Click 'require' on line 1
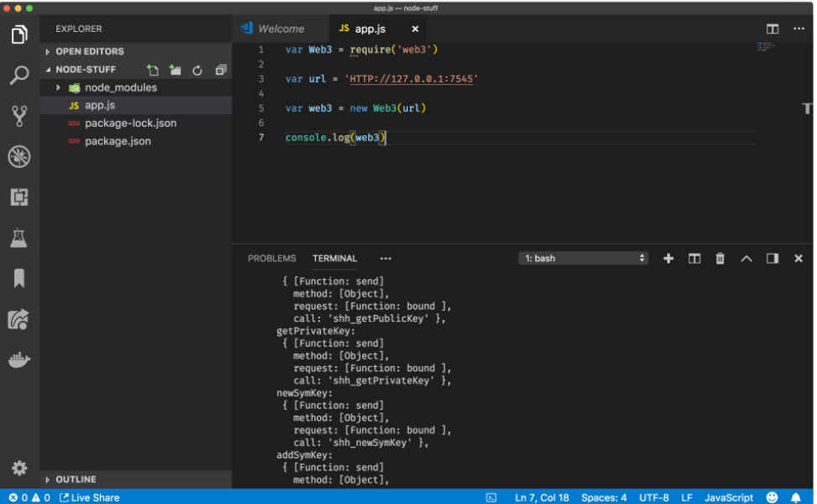 (x=371, y=50)
